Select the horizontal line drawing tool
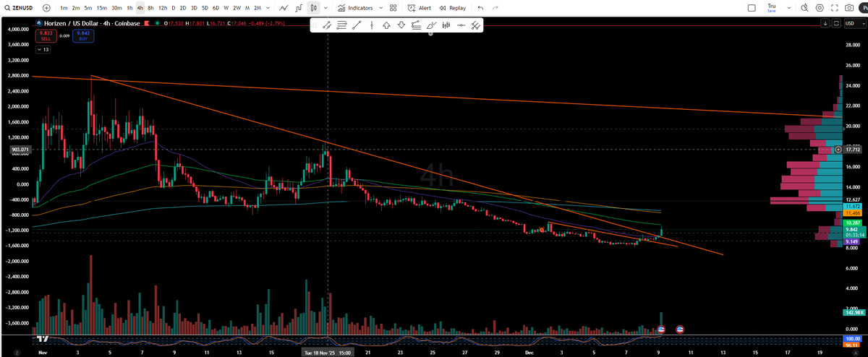The height and width of the screenshot is (357, 868). point(461,25)
